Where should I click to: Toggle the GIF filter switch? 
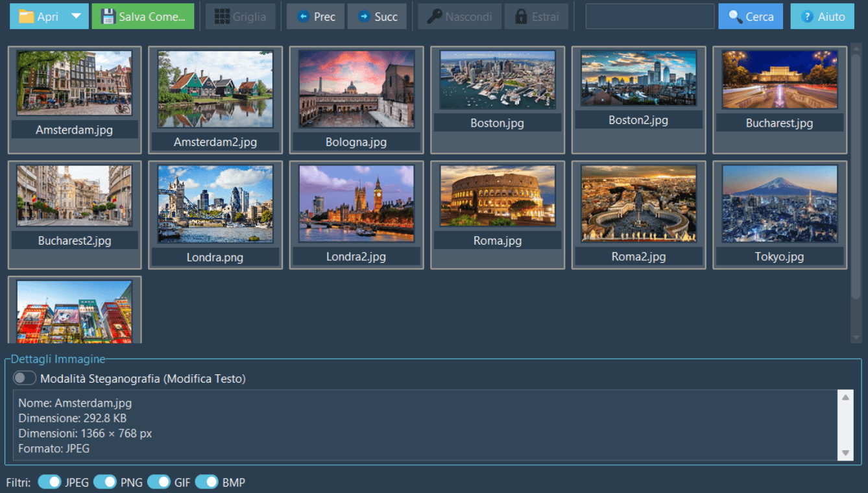click(x=159, y=482)
